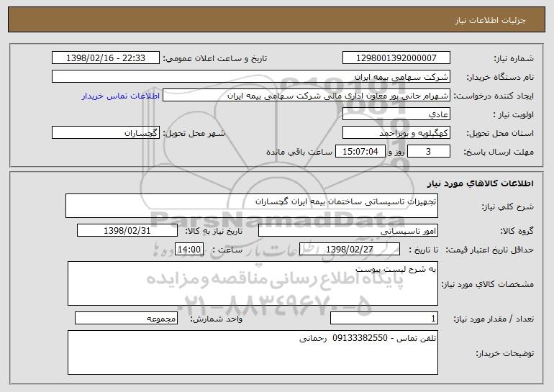Viewport: 554px width, 392px height.
Task: Click the ساعت باقی مانده text
Action: [x=299, y=152]
